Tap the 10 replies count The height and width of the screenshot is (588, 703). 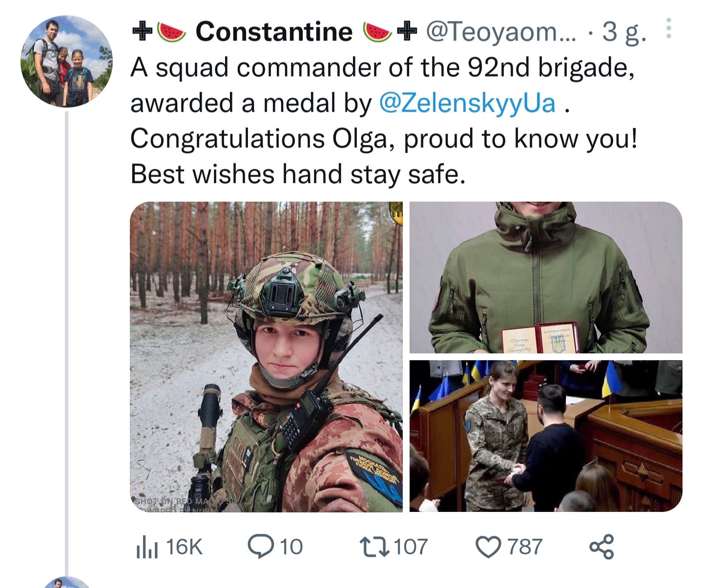pyautogui.click(x=291, y=547)
